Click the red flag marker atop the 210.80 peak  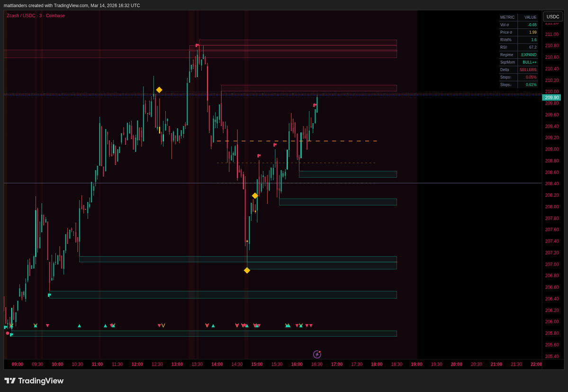pos(197,45)
